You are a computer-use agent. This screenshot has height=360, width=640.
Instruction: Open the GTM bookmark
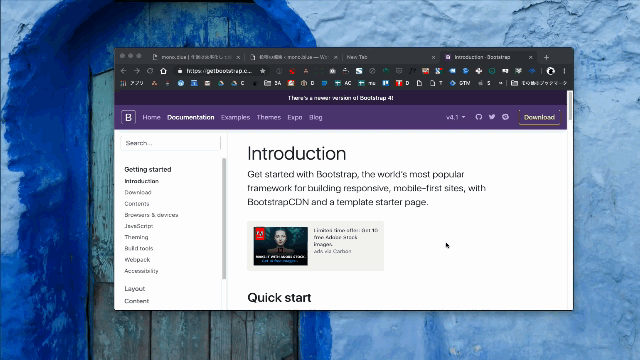tap(460, 83)
